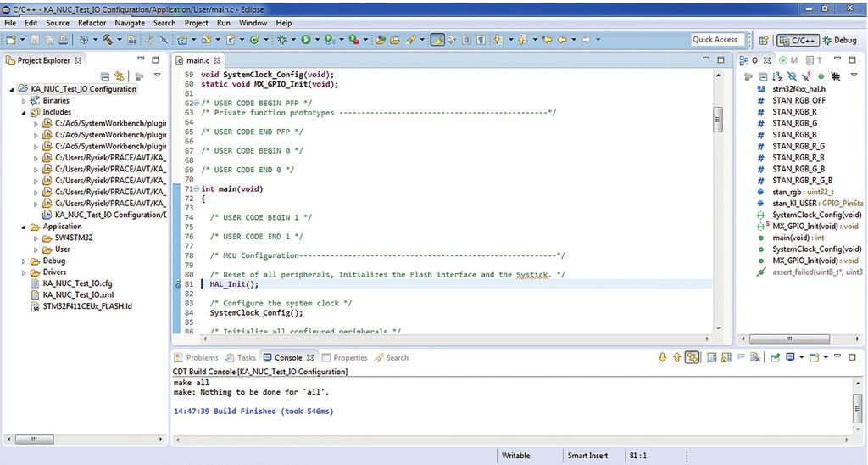The height and width of the screenshot is (465, 868).
Task: Expand the SW4STM32 folder node
Action: coord(36,238)
